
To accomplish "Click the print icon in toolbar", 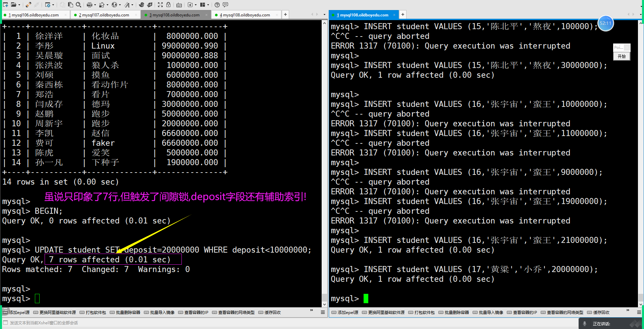I will click(x=89, y=5).
